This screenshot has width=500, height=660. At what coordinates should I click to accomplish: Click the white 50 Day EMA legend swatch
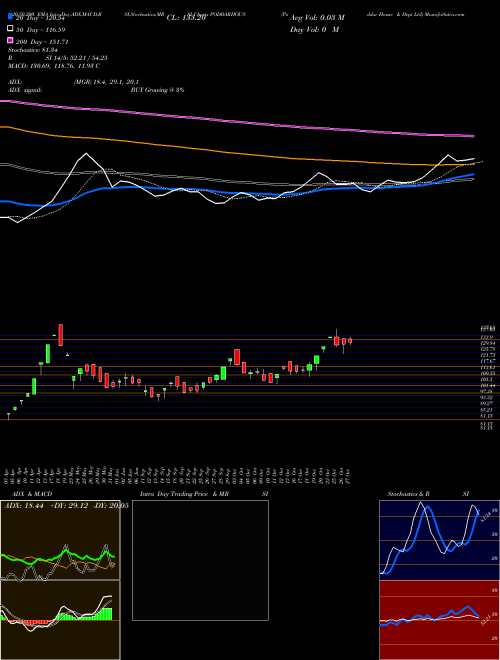pos(10,29)
